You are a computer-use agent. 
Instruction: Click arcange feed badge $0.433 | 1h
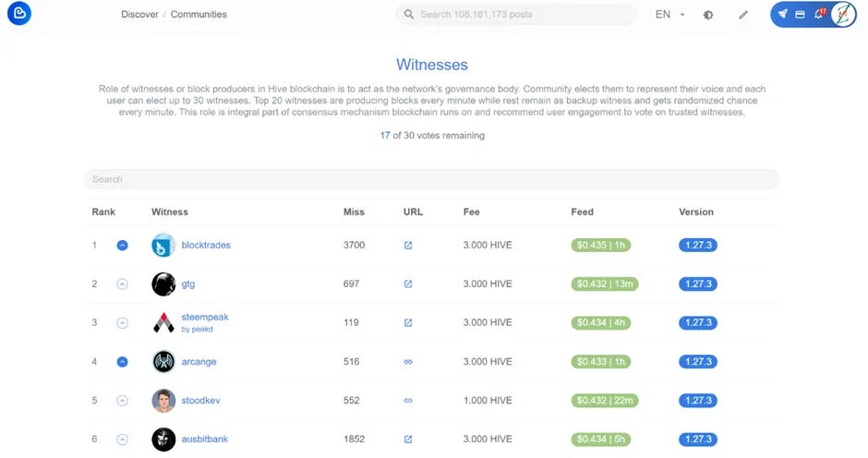(600, 362)
